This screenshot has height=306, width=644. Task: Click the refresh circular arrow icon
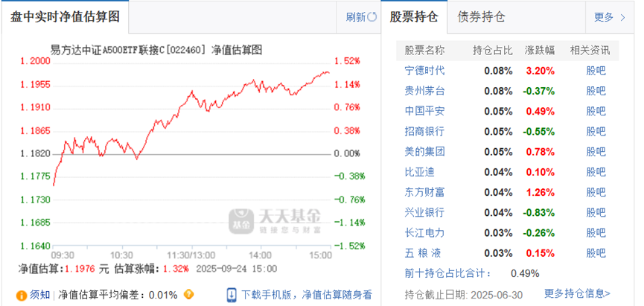[x=372, y=17]
